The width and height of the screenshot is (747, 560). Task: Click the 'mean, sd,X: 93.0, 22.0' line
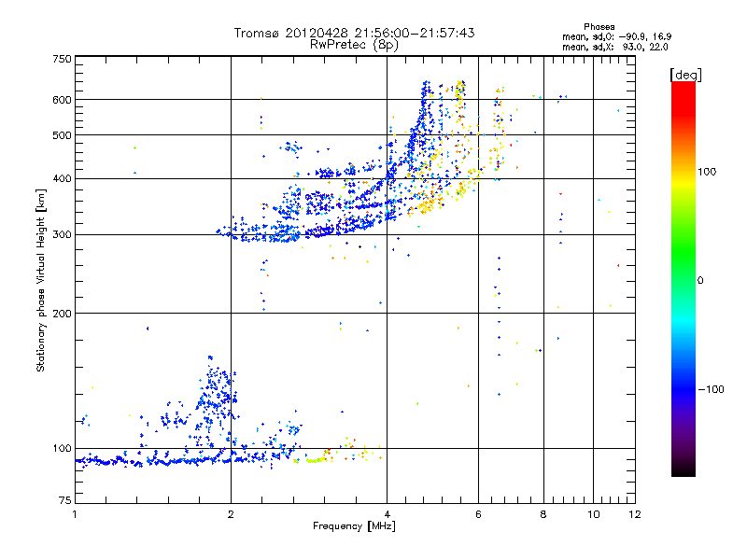click(615, 48)
